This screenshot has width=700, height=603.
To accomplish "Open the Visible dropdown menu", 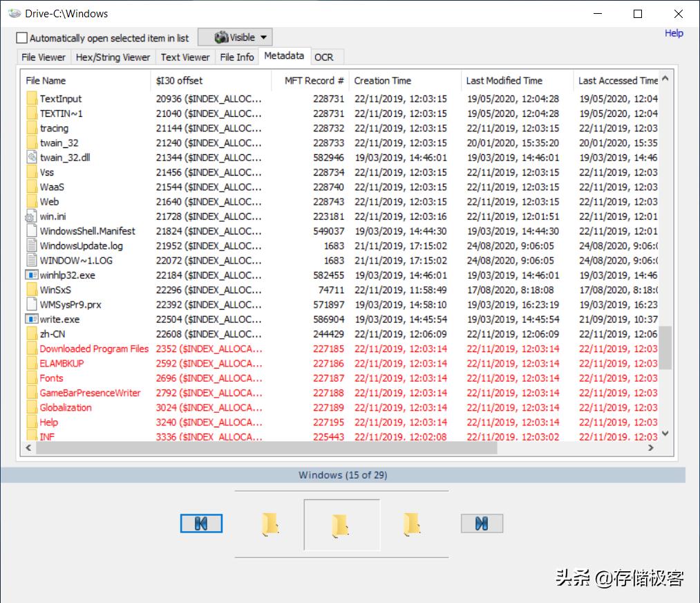I will (235, 37).
